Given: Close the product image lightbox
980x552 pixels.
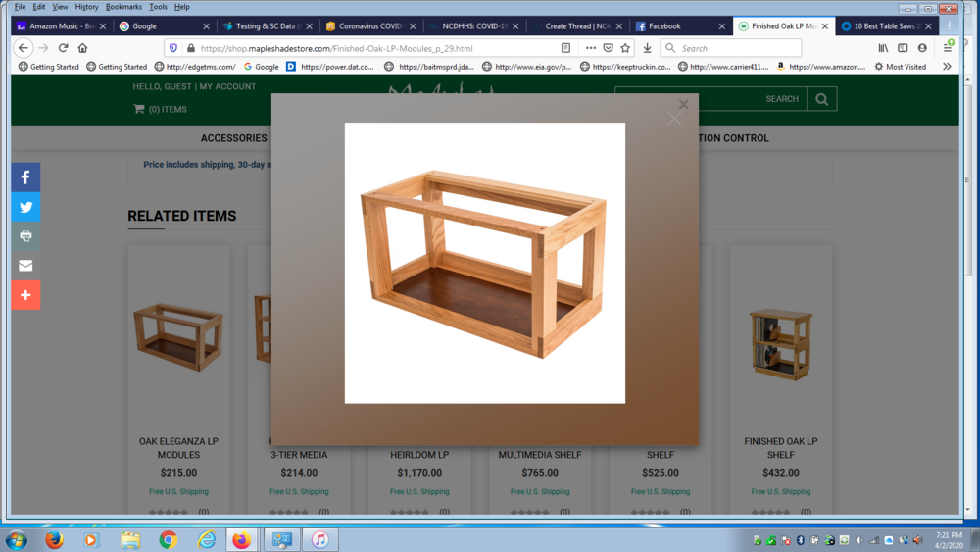Looking at the screenshot, I should point(683,104).
